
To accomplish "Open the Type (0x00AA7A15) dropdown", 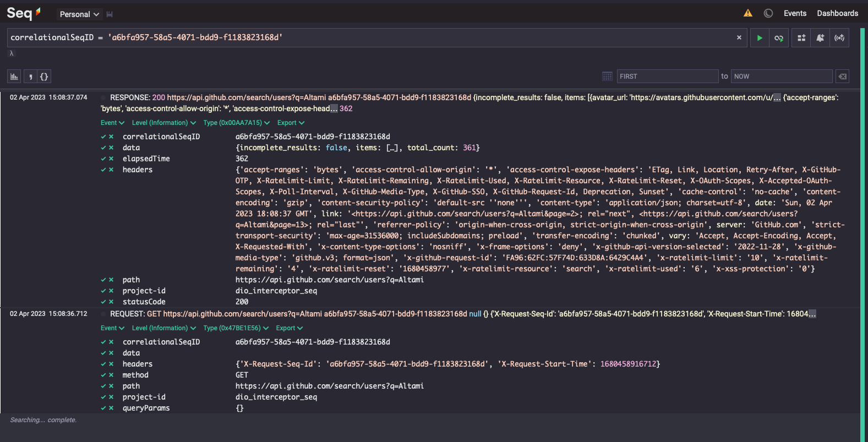I will tap(237, 123).
